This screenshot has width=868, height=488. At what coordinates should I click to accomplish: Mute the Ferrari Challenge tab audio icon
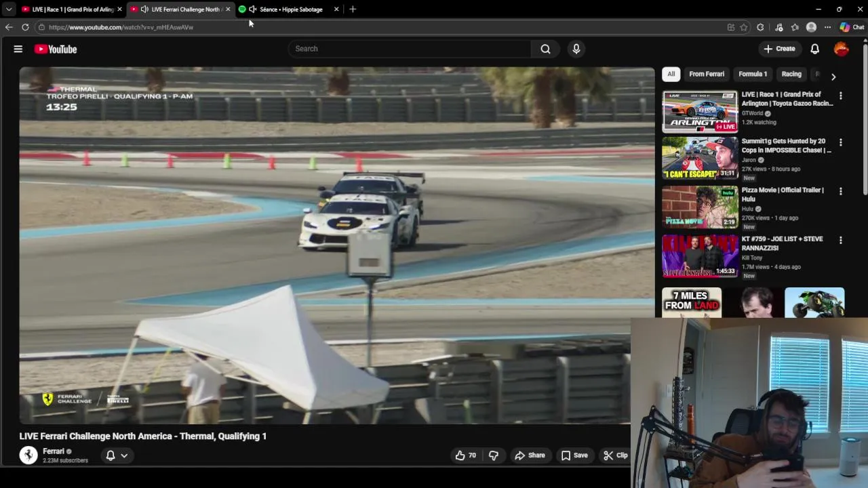(x=144, y=9)
